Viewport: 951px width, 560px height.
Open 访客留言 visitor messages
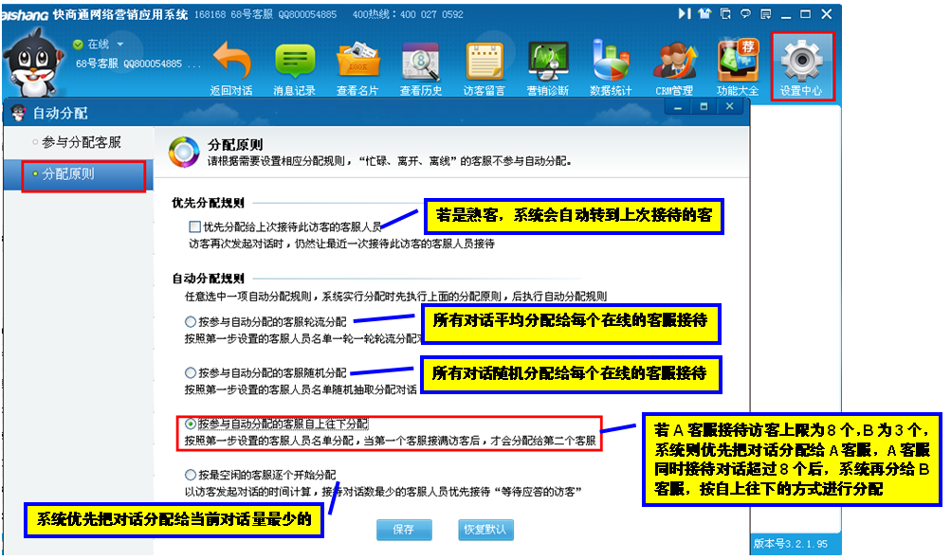tap(484, 64)
